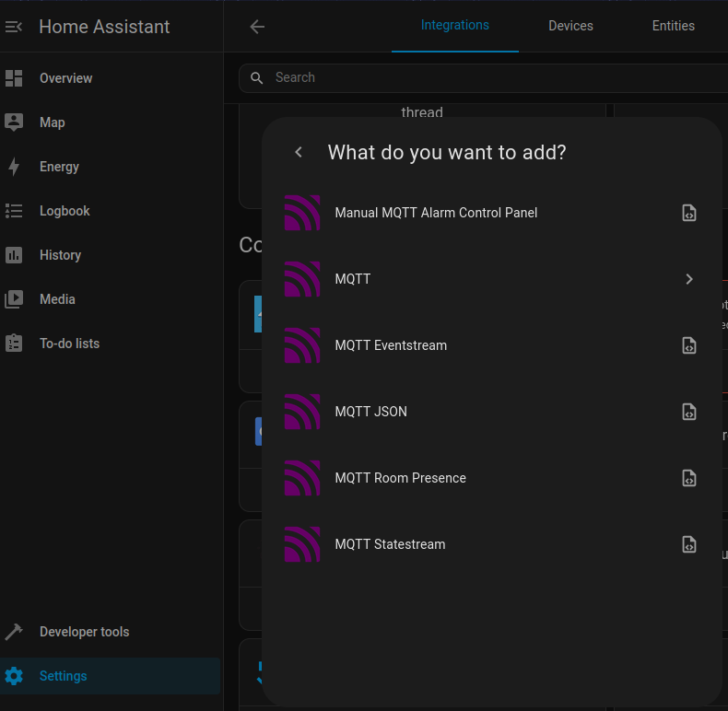Click YAML file icon for MQTT Statestream
This screenshot has height=711, width=728.
point(689,545)
